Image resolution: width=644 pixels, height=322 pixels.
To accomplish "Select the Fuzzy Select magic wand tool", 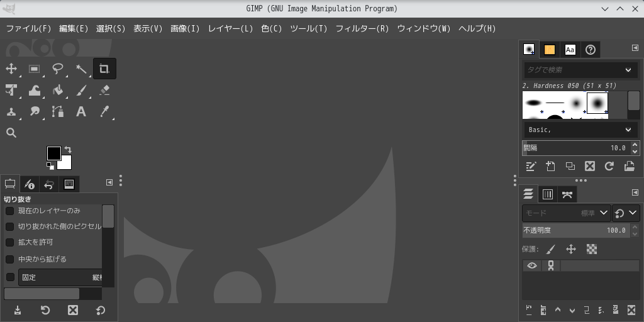I will 81,69.
